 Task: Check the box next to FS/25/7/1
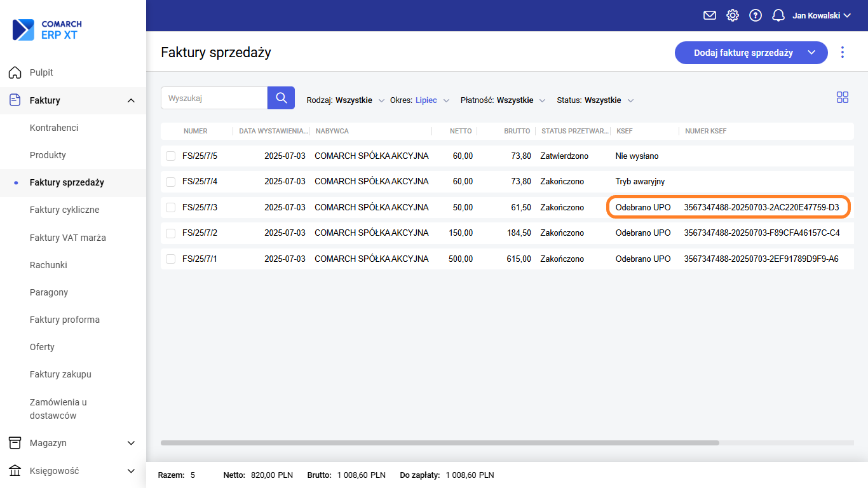170,259
